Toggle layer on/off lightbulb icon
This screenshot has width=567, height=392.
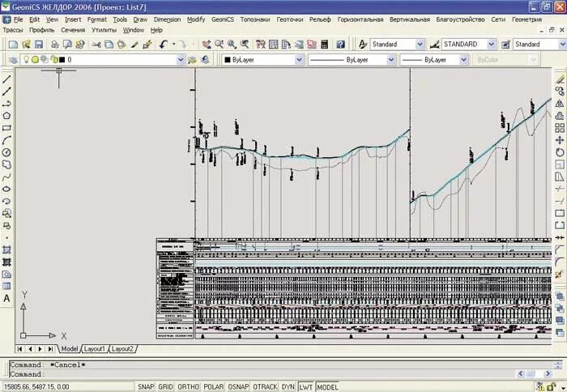pos(26,60)
